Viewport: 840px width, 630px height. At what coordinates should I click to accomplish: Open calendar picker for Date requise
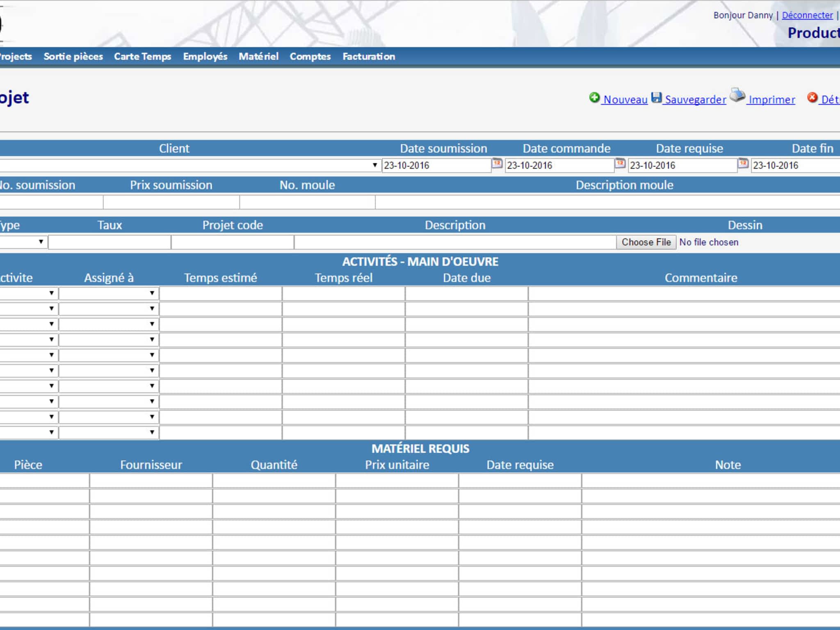[743, 164]
